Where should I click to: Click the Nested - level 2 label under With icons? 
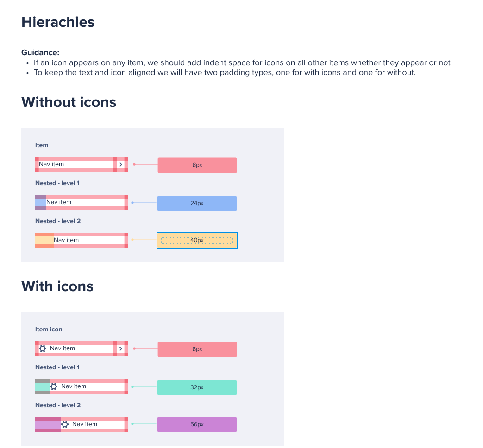pos(58,405)
